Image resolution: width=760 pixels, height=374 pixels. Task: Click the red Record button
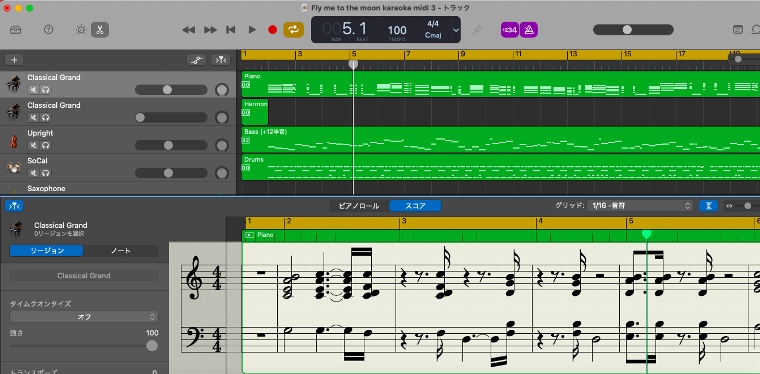pos(272,30)
